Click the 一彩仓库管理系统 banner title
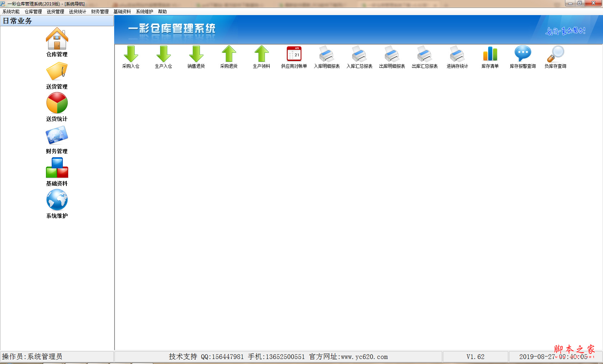 tap(172, 28)
